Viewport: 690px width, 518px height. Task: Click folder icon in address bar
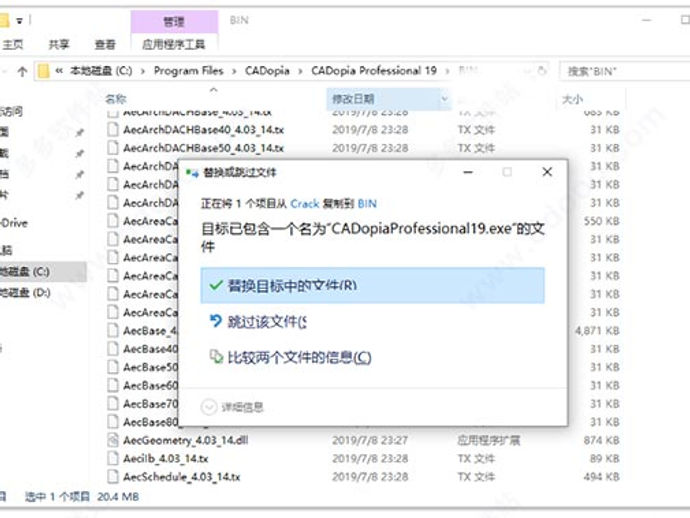click(43, 71)
